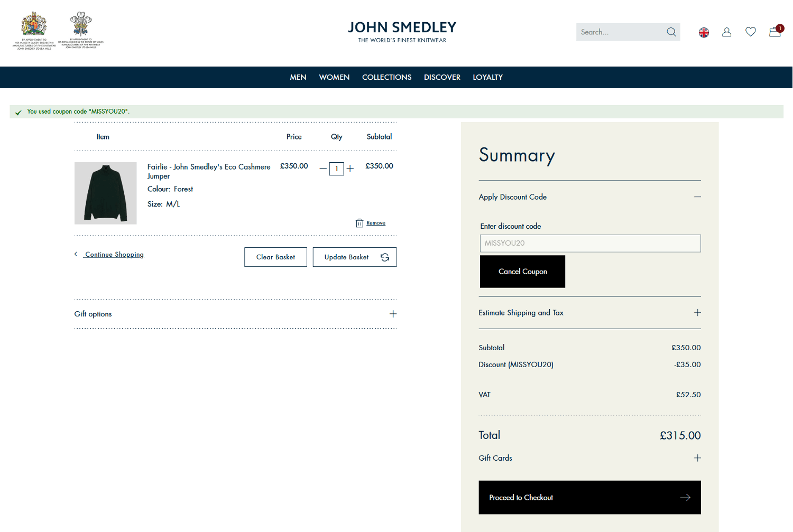Click the Colour: Forest text
The image size is (793, 532).
pyautogui.click(x=170, y=189)
